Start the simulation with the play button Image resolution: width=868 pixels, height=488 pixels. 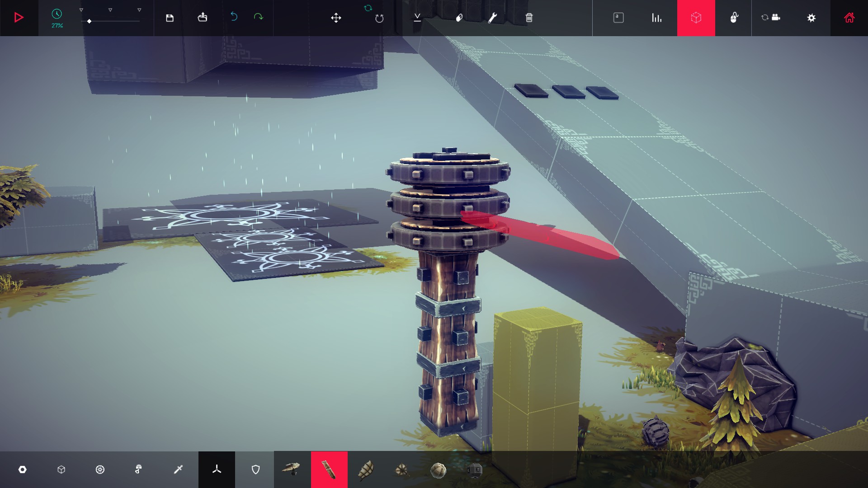pyautogui.click(x=19, y=18)
